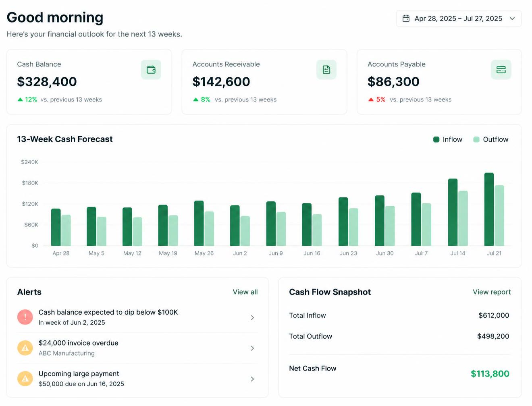This screenshot has width=532, height=406.
Task: Select the Apr 28 inflow bar
Action: pos(56,227)
